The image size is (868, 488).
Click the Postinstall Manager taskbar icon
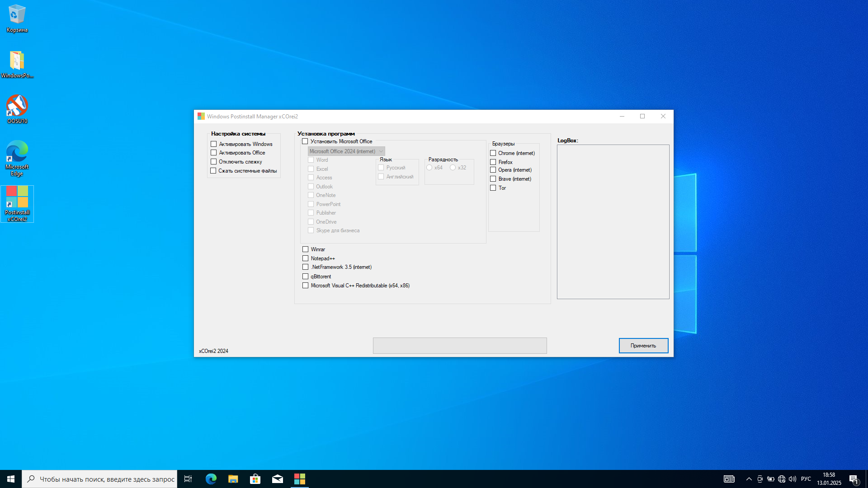coord(300,479)
